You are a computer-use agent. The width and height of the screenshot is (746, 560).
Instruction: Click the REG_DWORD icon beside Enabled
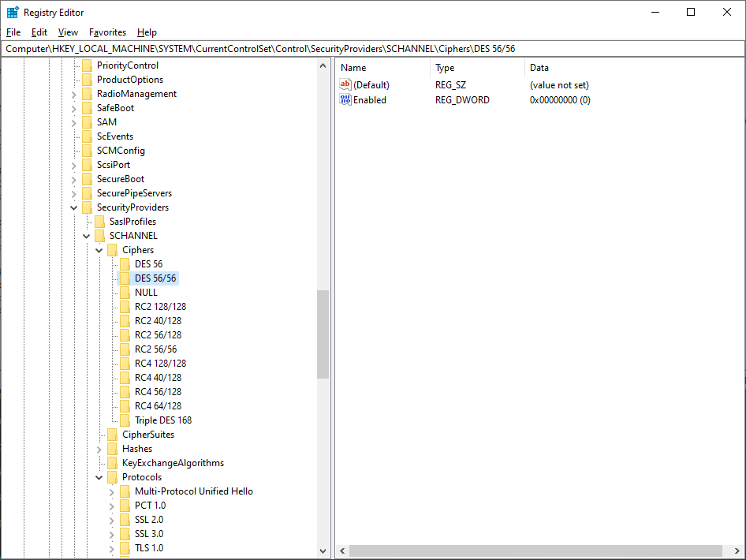345,99
